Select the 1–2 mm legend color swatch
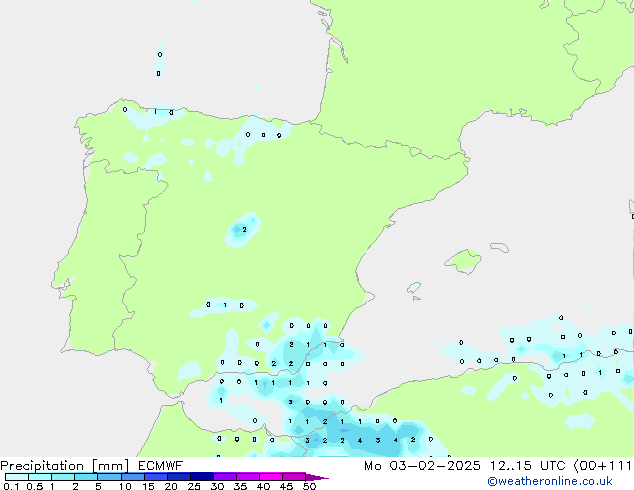Screen dimensions: 634x490 tap(63, 477)
